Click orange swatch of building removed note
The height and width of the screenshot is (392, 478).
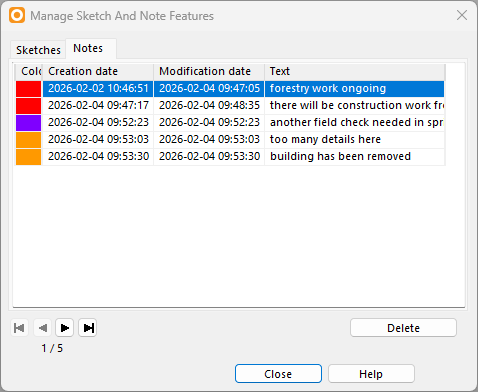coord(29,157)
